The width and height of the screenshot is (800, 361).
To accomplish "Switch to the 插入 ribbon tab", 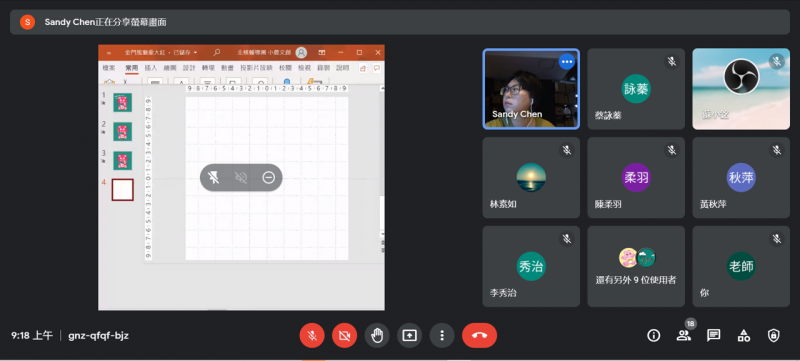I will 151,67.
